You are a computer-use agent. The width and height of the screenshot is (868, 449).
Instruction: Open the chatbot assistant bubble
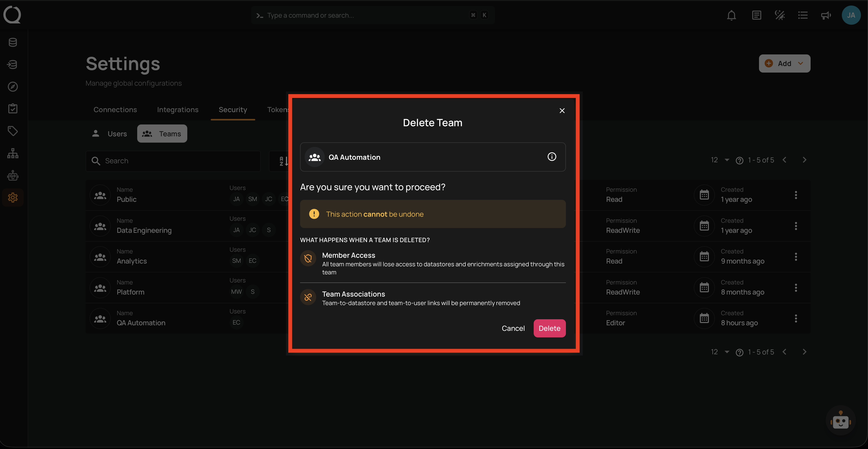pos(841,420)
